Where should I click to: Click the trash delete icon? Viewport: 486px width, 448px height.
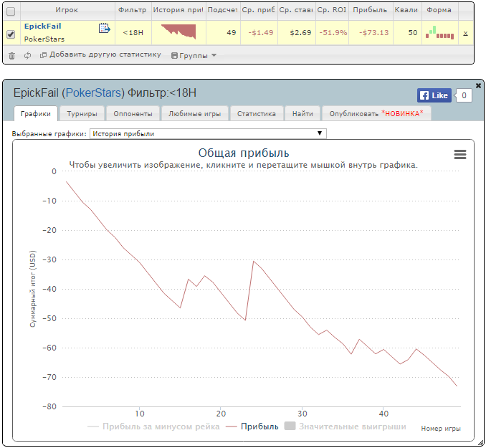pos(11,56)
